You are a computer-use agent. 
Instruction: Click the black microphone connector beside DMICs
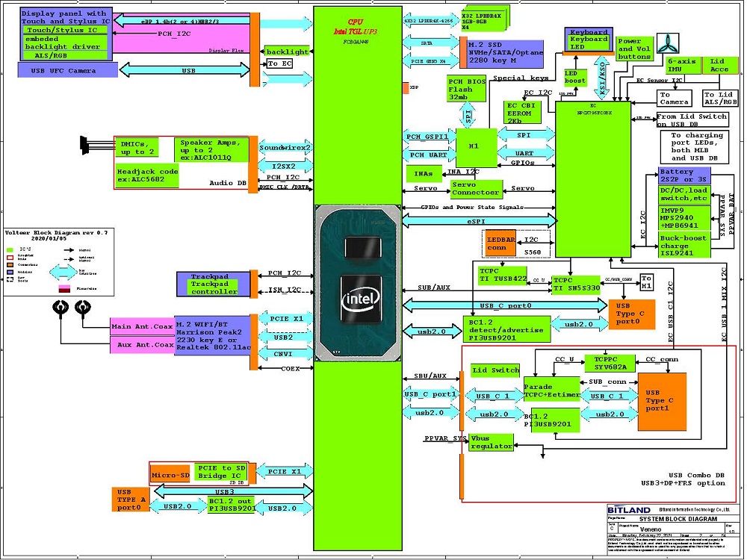point(84,146)
